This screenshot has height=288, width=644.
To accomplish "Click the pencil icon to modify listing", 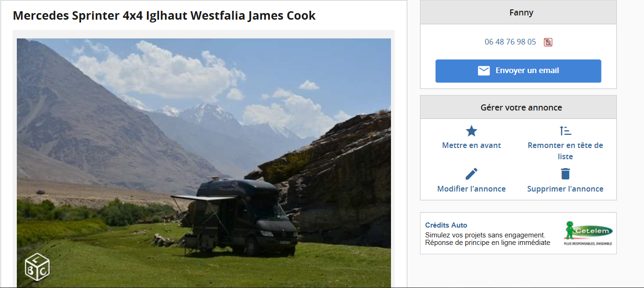I will (x=471, y=174).
